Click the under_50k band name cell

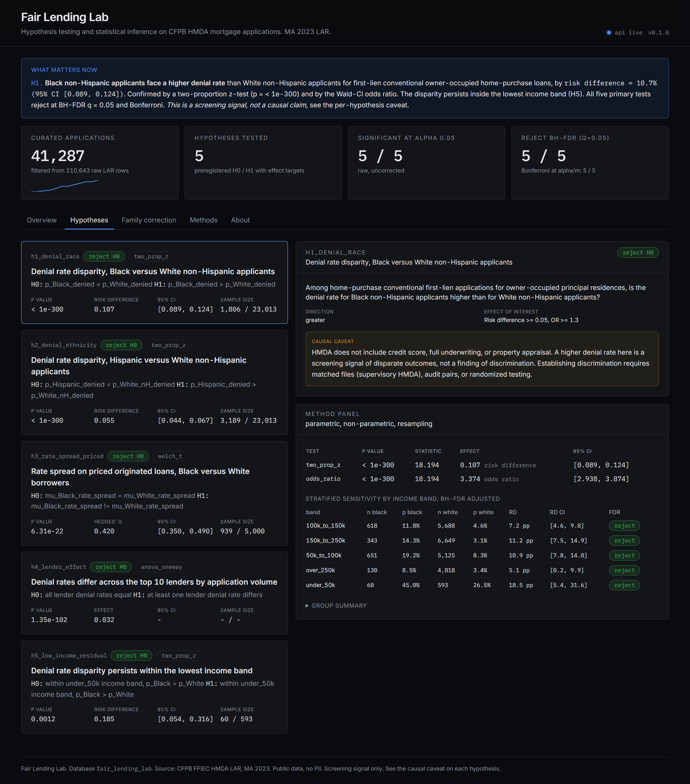point(320,585)
